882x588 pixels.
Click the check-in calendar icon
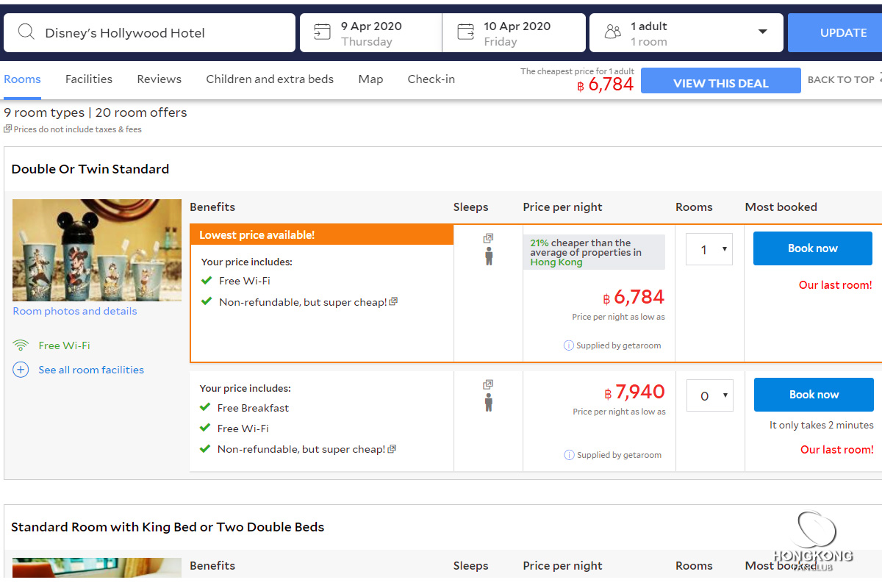pos(322,32)
